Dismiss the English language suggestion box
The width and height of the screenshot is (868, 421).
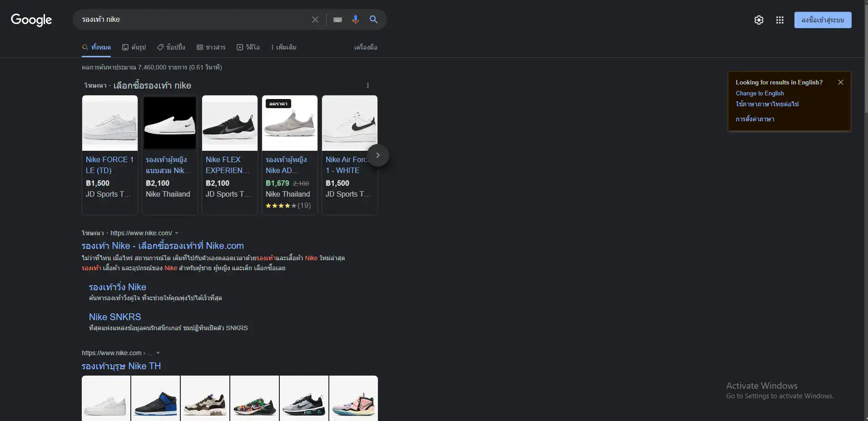click(840, 82)
